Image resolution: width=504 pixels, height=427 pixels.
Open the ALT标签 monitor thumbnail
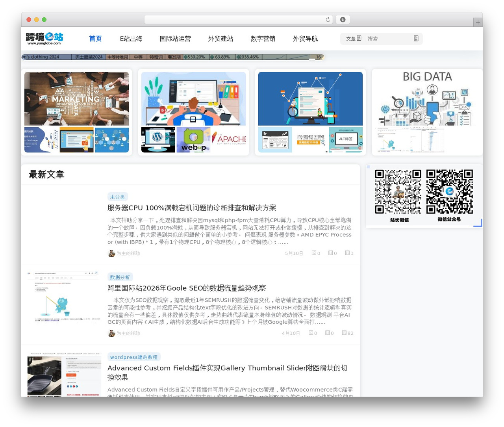(x=346, y=140)
